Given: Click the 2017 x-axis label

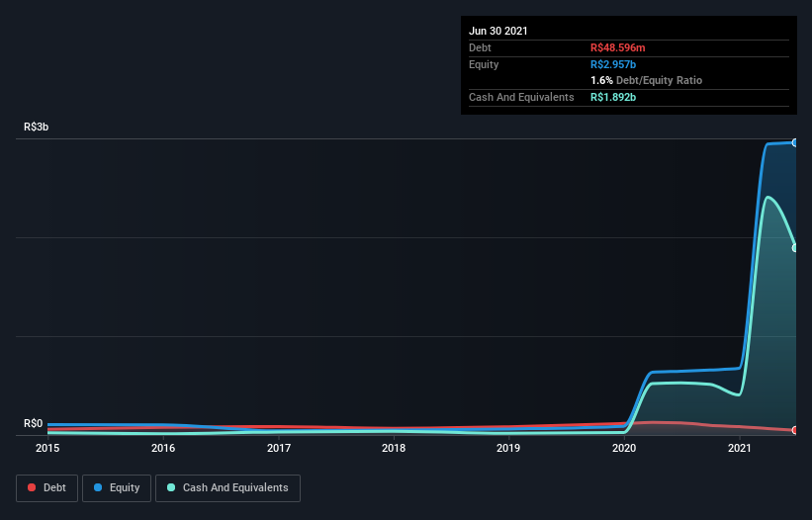Looking at the screenshot, I should pos(279,448).
